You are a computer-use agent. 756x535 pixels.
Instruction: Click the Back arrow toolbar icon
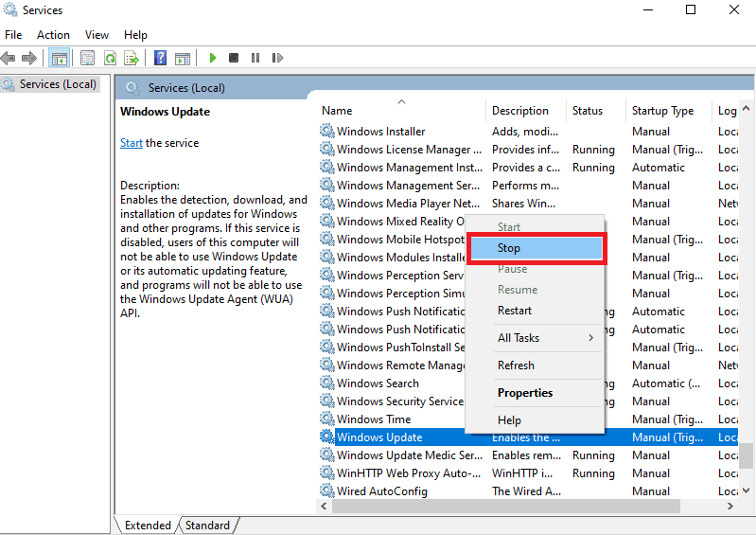click(9, 59)
